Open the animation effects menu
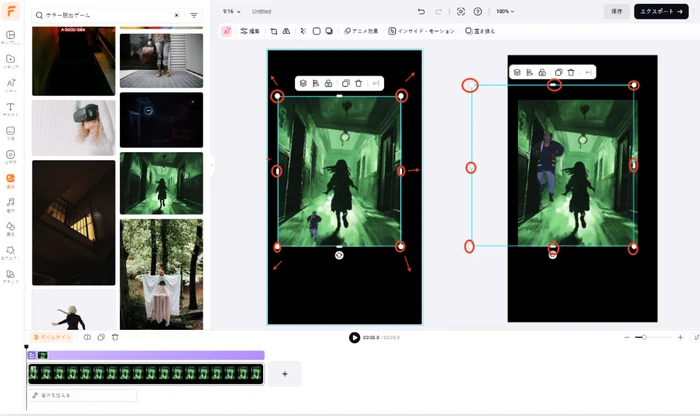 pyautogui.click(x=361, y=31)
